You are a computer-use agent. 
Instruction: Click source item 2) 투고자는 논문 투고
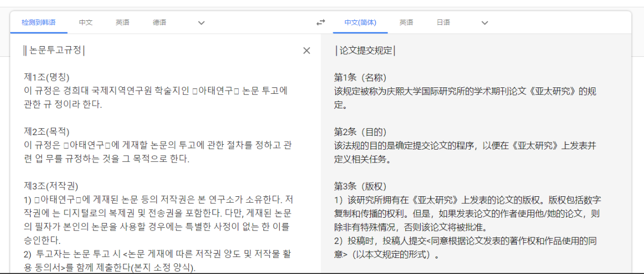(x=158, y=261)
